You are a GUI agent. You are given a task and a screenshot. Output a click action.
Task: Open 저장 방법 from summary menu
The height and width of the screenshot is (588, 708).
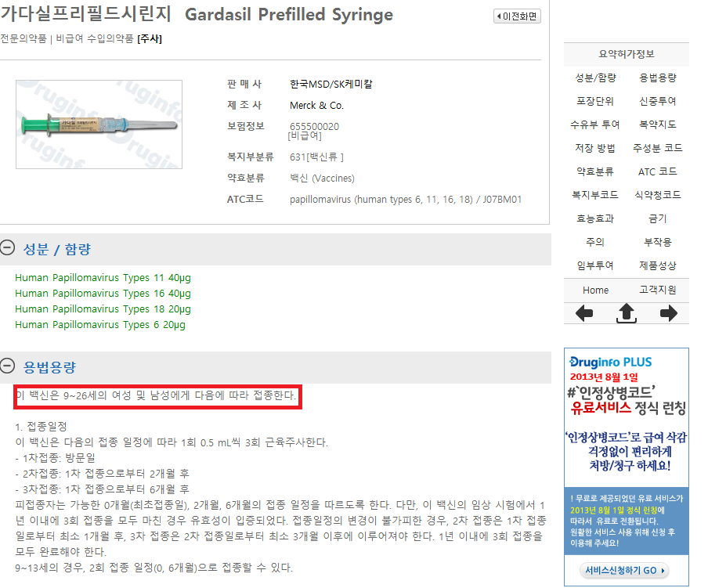click(595, 148)
